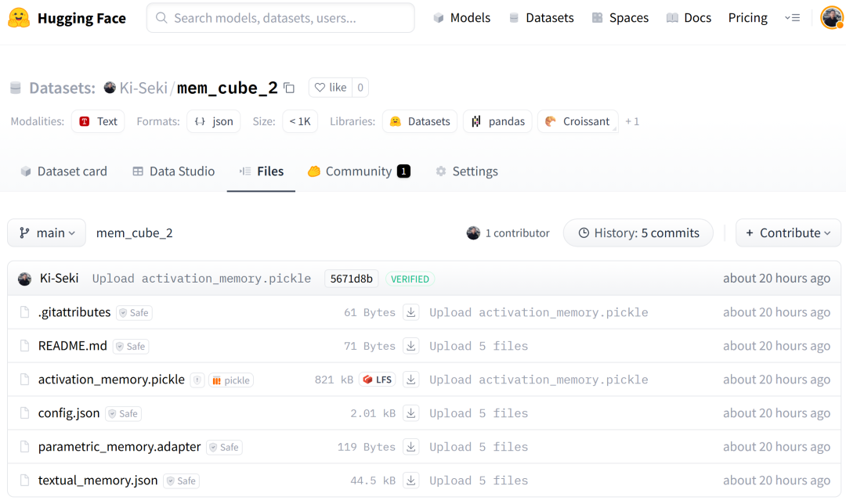This screenshot has width=846, height=504.
Task: Download the .gitattributes file
Action: coord(411,312)
